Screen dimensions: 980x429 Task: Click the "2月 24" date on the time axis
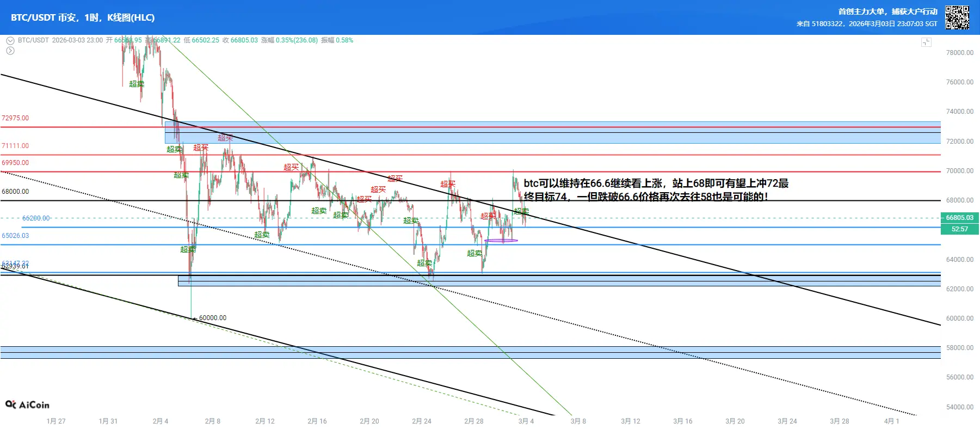click(x=422, y=421)
